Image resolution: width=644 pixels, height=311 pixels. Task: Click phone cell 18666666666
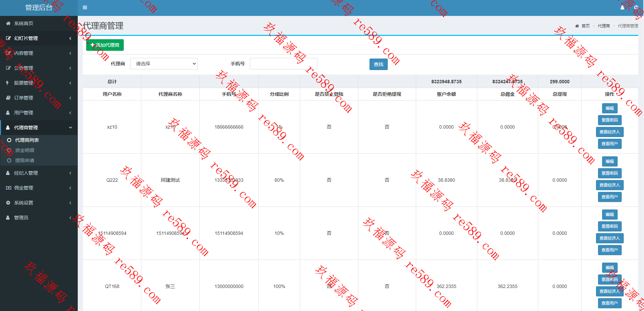click(x=229, y=127)
